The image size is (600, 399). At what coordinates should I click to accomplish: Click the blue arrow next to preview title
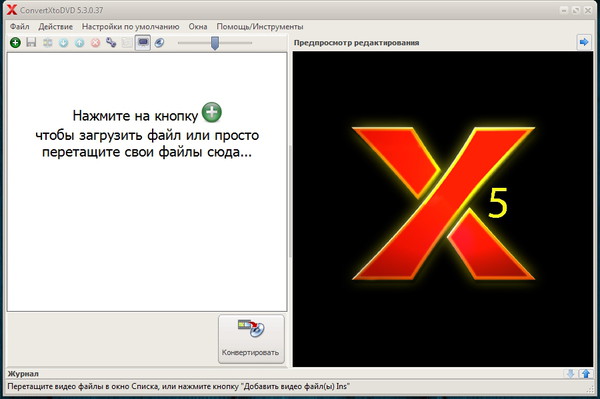pos(584,42)
